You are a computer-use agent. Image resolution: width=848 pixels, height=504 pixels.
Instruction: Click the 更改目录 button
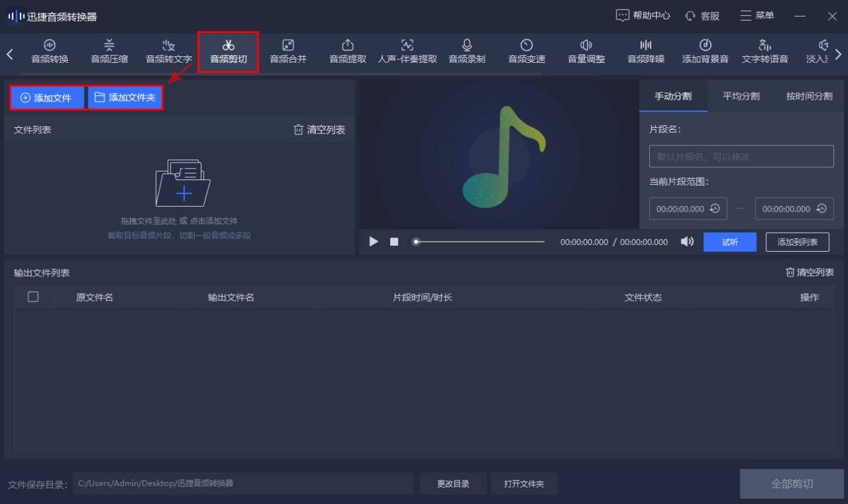tap(452, 483)
